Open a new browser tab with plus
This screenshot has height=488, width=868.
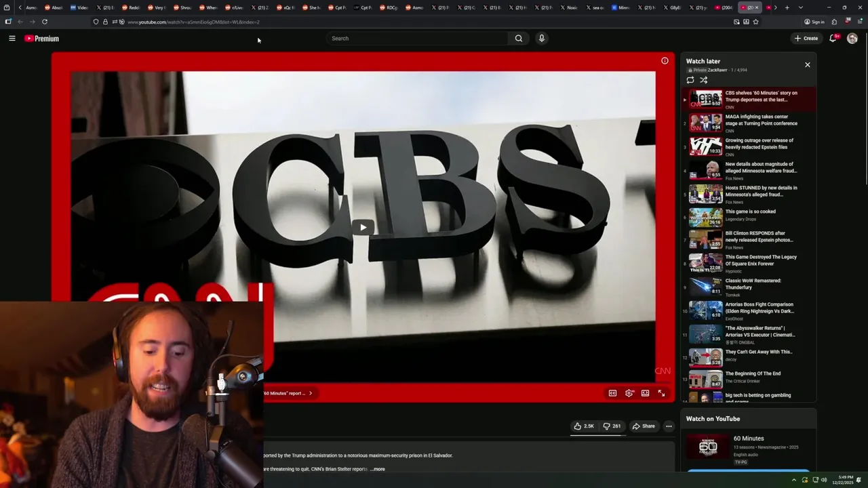(787, 7)
